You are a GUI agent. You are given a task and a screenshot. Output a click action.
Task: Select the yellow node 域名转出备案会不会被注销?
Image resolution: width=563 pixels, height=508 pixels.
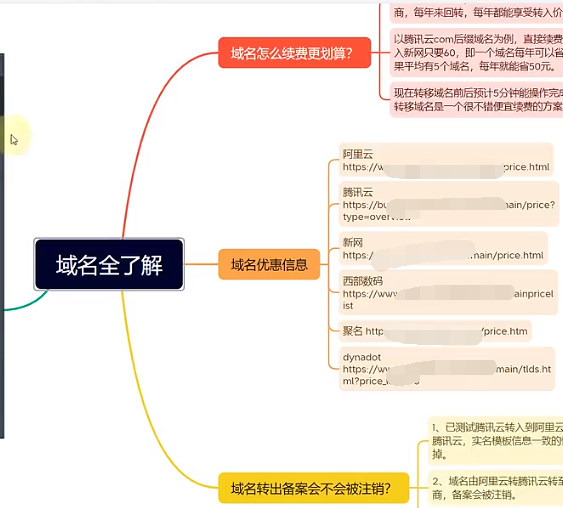click(313, 488)
